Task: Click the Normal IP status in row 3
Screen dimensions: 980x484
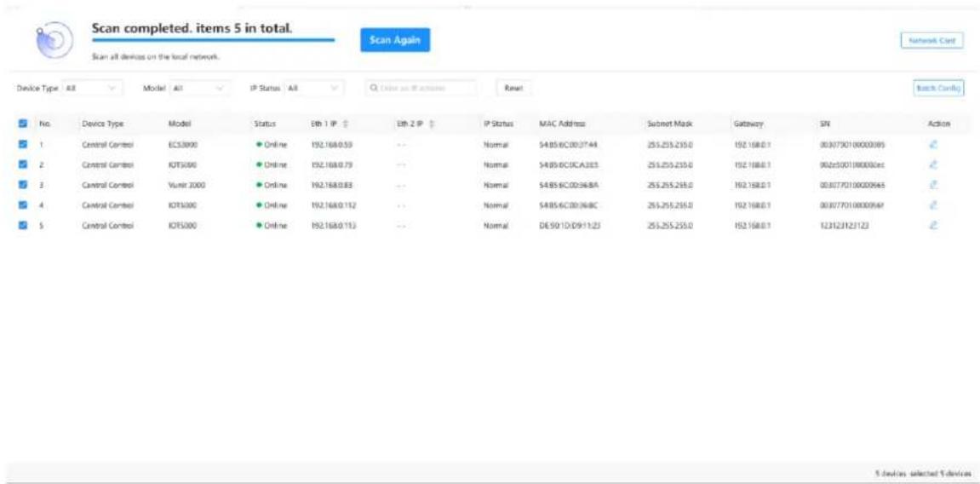Action: 496,184
